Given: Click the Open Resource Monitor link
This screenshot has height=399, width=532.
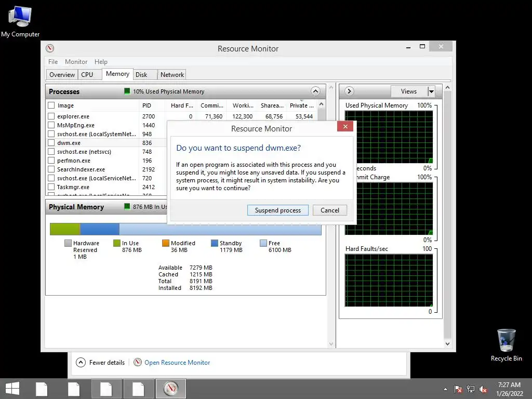Looking at the screenshot, I should (x=177, y=363).
